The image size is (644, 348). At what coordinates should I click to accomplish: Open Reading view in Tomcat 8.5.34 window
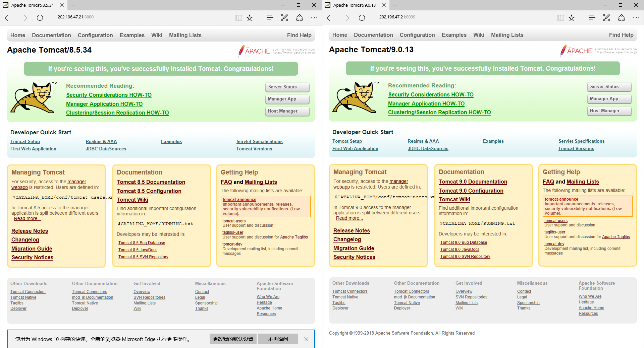pyautogui.click(x=238, y=18)
